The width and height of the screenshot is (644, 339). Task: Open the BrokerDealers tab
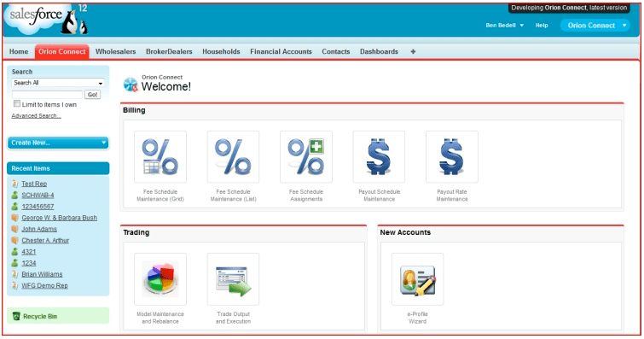click(x=169, y=51)
